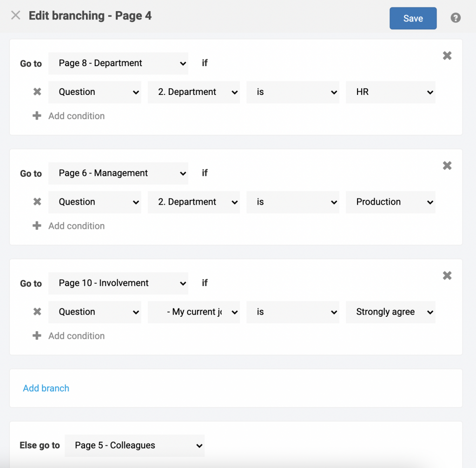476x468 pixels.
Task: Add condition under the Page 10 branch
Action: coord(69,336)
